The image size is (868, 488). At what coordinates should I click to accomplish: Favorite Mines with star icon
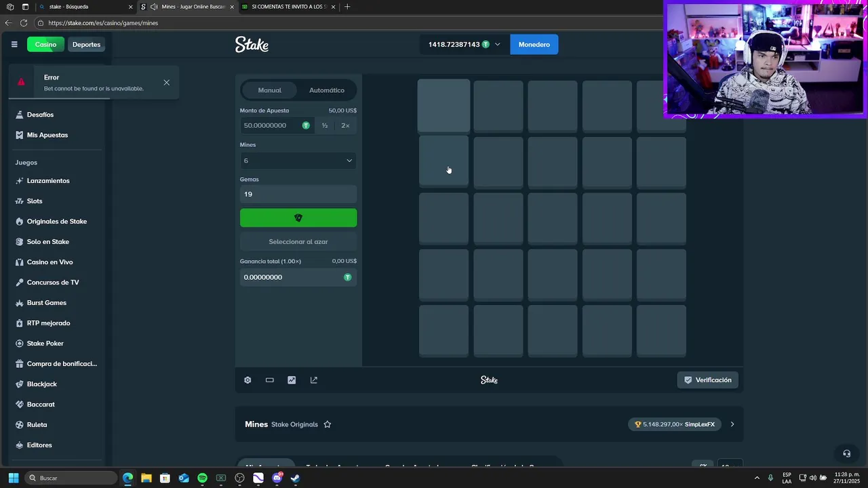328,424
